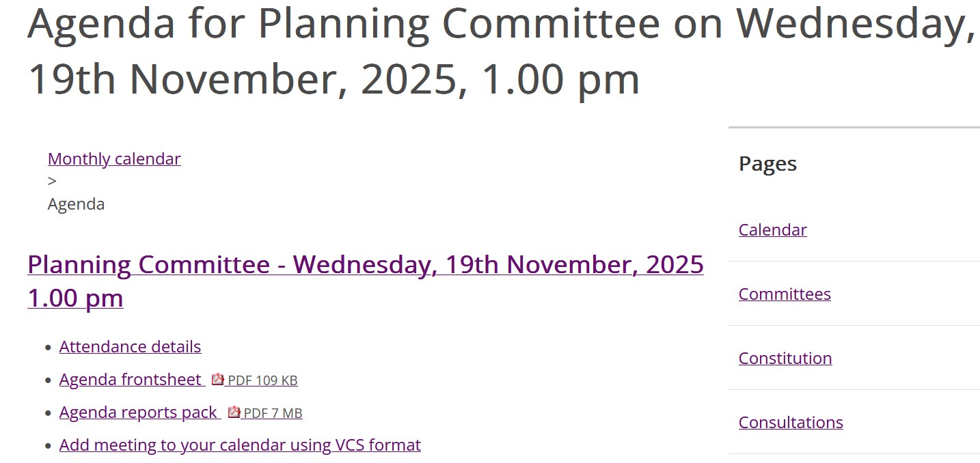Viewport: 980px width, 463px height.
Task: Open the Planning Committee meeting heading link
Action: [365, 264]
